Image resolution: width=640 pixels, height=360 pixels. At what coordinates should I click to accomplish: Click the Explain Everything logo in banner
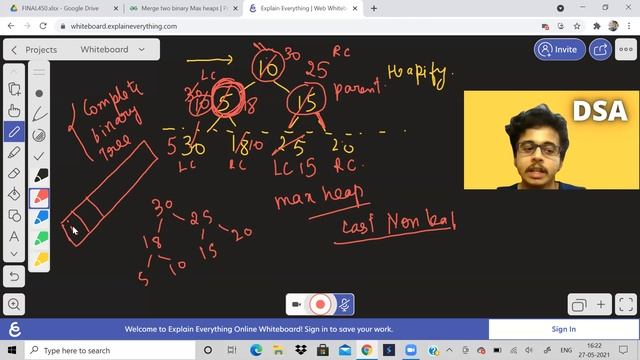pos(15,329)
